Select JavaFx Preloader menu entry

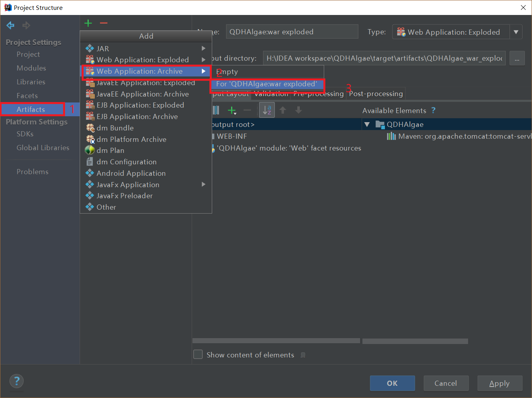tap(146, 196)
